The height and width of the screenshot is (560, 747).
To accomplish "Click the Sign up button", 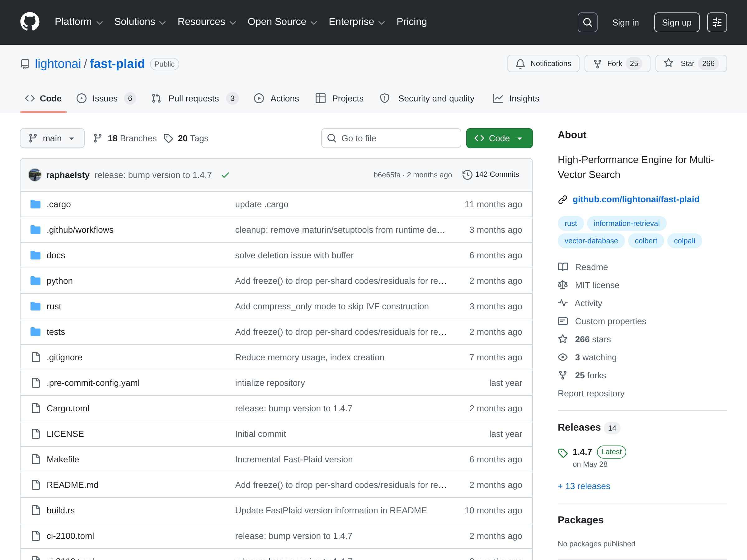I will 676,22.
